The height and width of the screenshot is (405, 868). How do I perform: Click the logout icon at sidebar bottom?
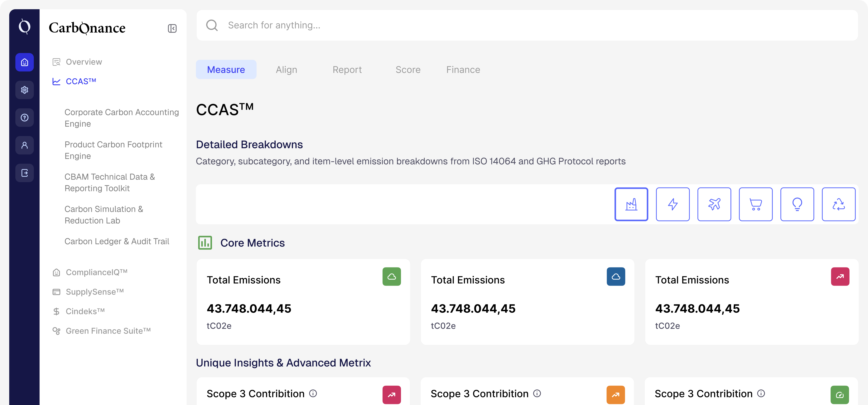(x=24, y=173)
